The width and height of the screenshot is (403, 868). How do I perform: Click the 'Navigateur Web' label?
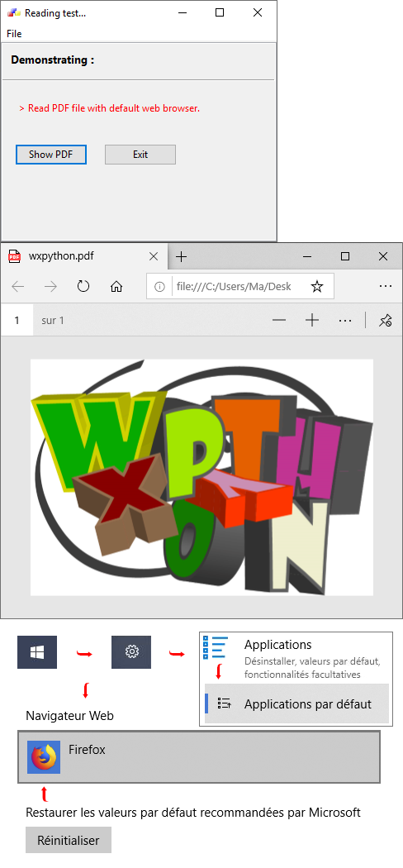[69, 716]
